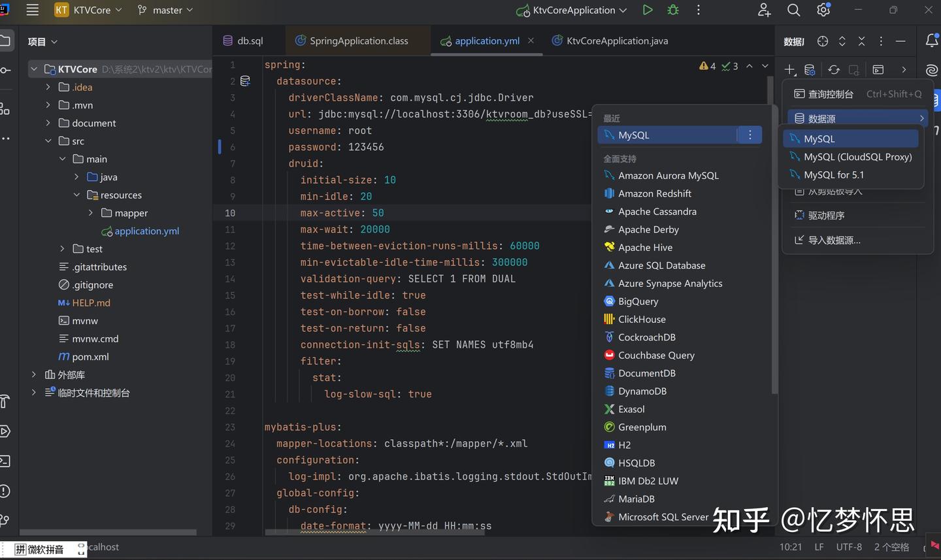Start Debug mode via the bug icon

[x=672, y=10]
